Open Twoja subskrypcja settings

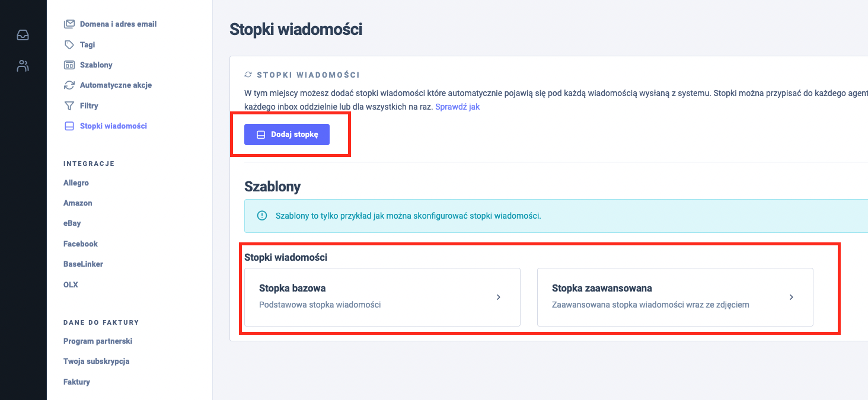pos(96,361)
